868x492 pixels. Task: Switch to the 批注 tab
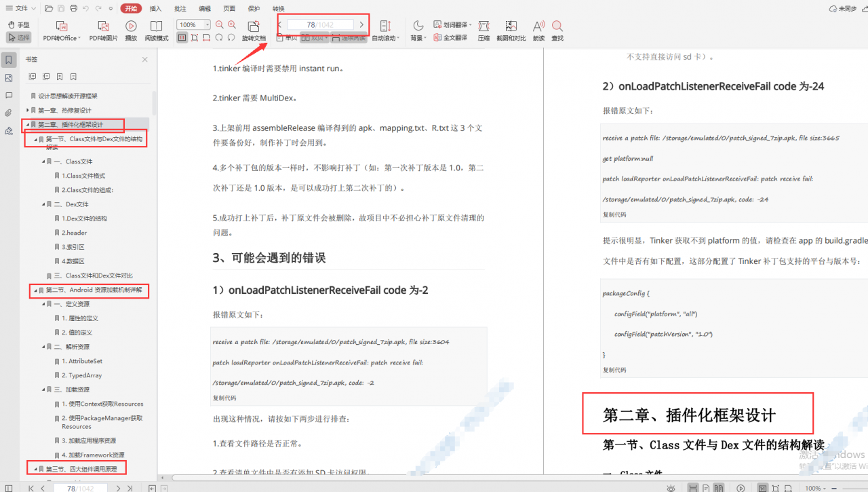(180, 8)
